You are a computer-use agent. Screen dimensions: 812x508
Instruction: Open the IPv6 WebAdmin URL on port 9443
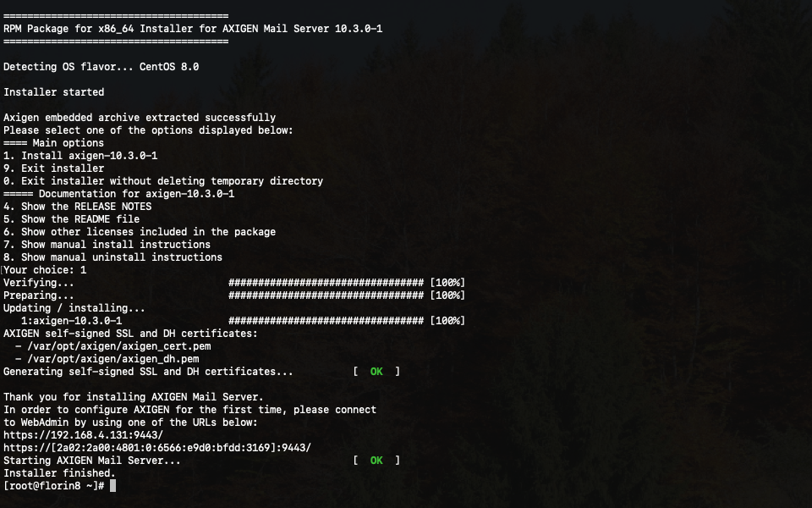(x=157, y=448)
